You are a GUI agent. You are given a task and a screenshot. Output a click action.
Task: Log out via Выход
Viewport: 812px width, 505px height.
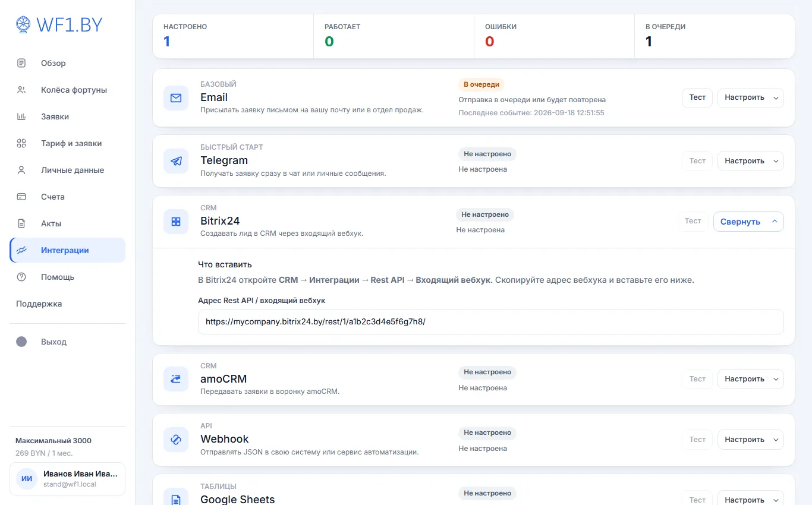[x=68, y=342]
